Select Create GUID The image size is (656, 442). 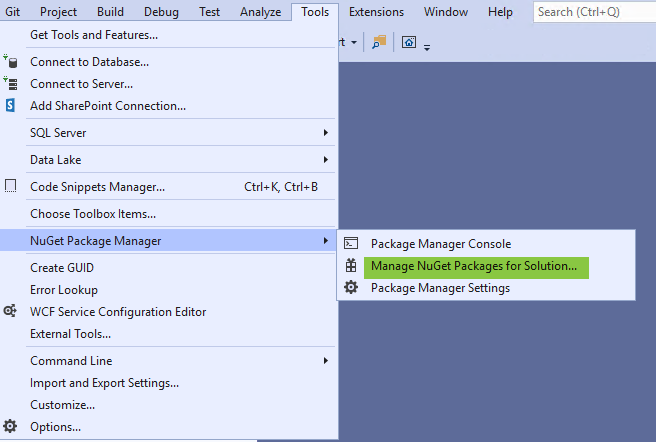[x=169, y=267]
